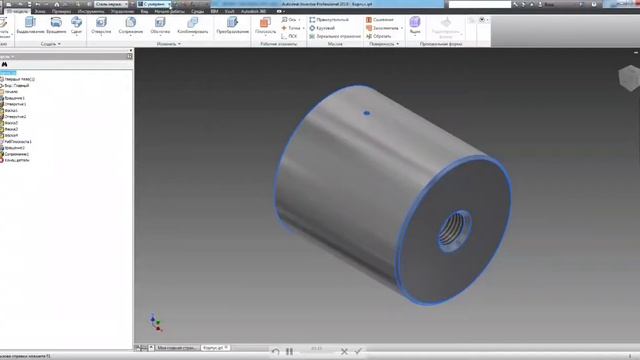Open the dropdown arrow under Плоскость
The width and height of the screenshot is (640, 360).
point(265,36)
